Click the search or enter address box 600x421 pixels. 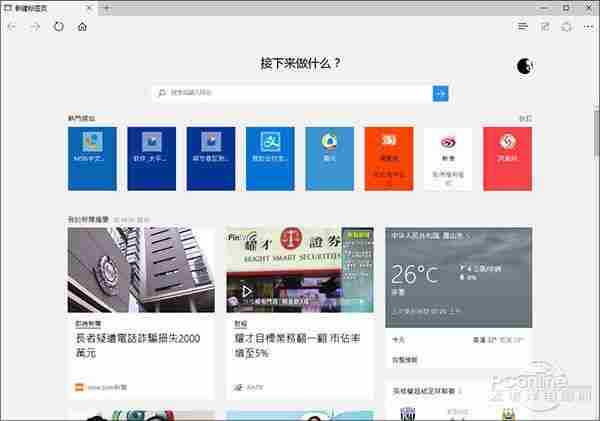(x=292, y=93)
